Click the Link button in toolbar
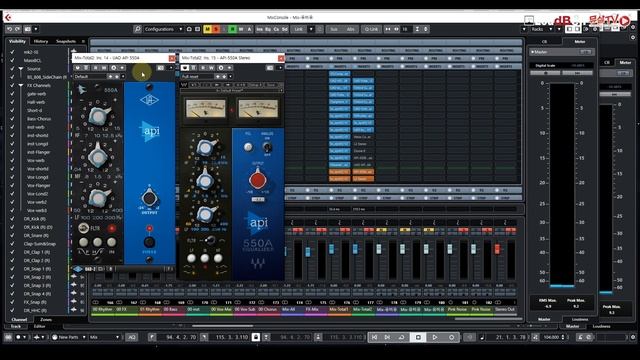 click(x=299, y=29)
